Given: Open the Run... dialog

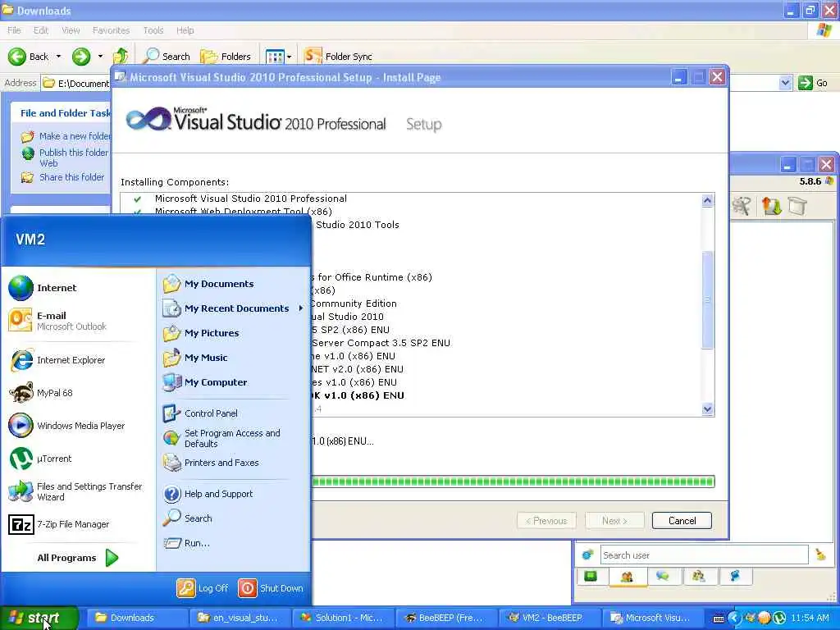Looking at the screenshot, I should pyautogui.click(x=186, y=543).
